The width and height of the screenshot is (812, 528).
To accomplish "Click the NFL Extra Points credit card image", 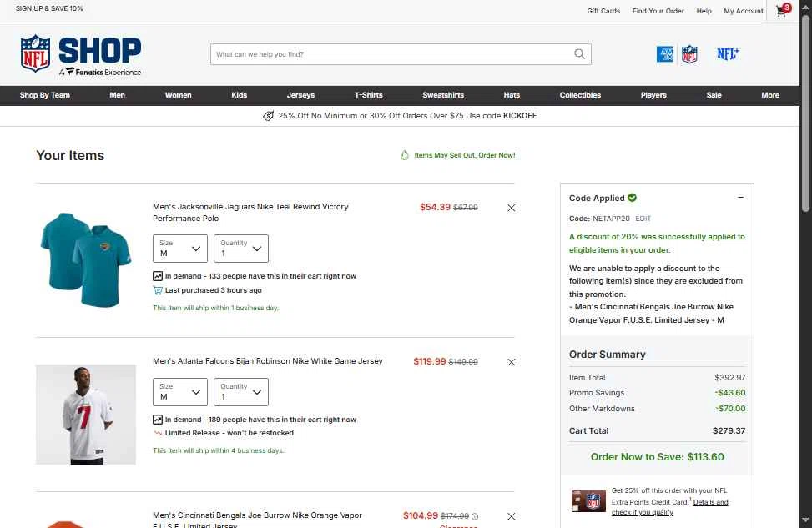I will pos(588,500).
